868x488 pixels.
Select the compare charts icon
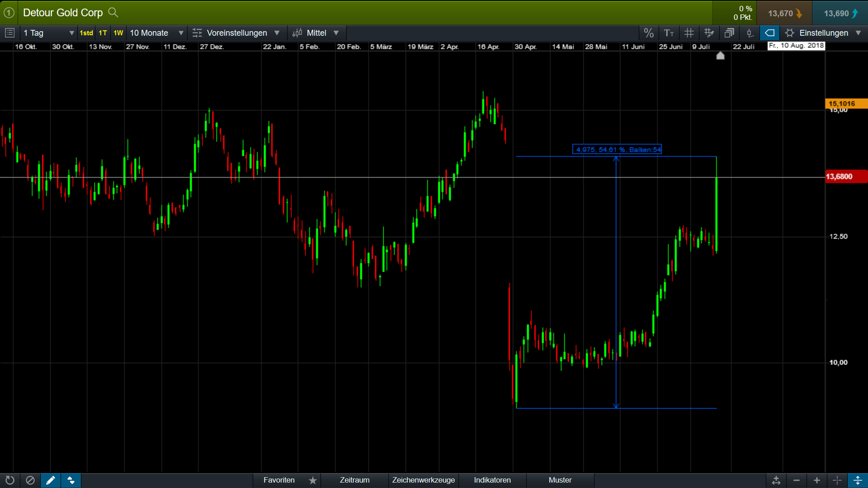pyautogui.click(x=729, y=33)
